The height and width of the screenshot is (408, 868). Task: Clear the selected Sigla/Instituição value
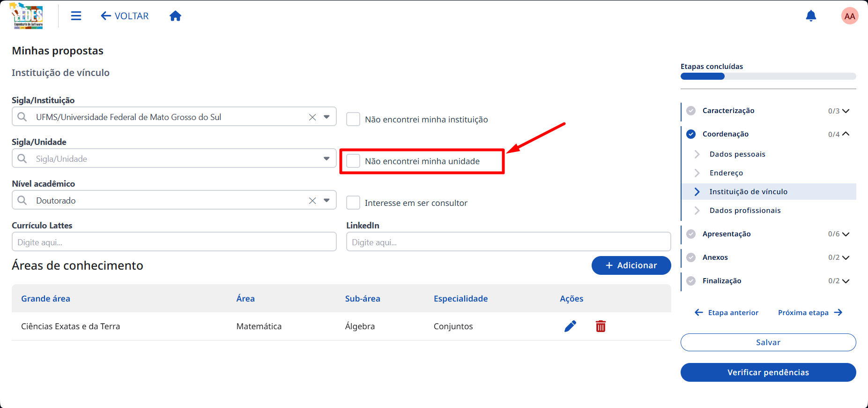(312, 117)
